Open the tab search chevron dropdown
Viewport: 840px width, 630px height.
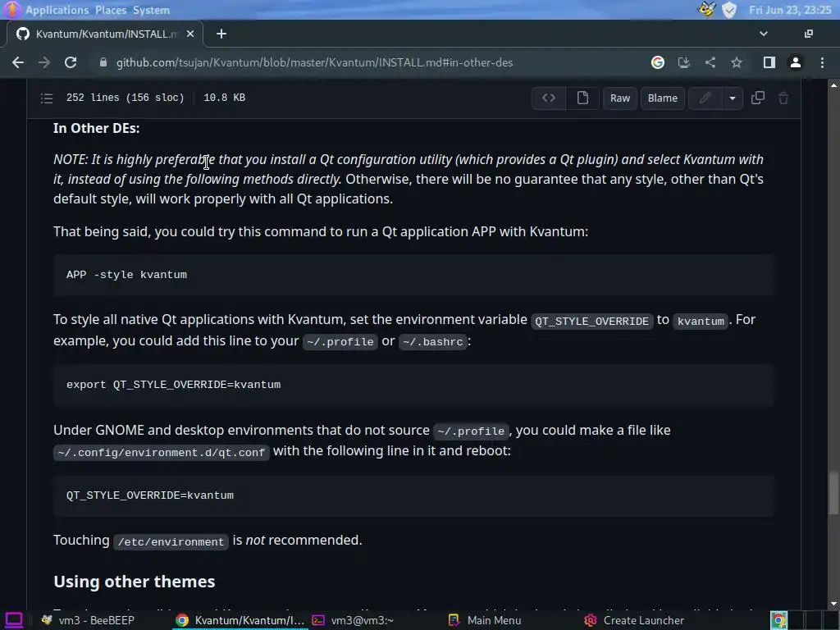(x=764, y=34)
